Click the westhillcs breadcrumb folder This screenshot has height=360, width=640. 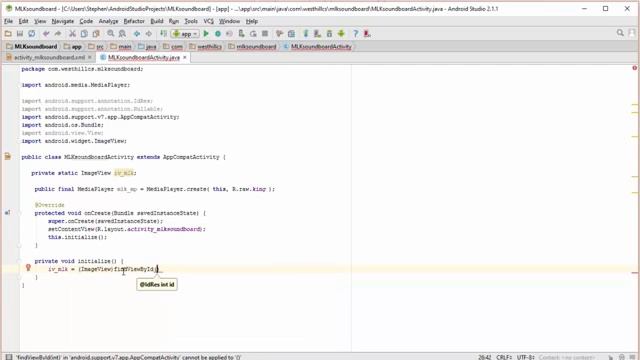205,47
